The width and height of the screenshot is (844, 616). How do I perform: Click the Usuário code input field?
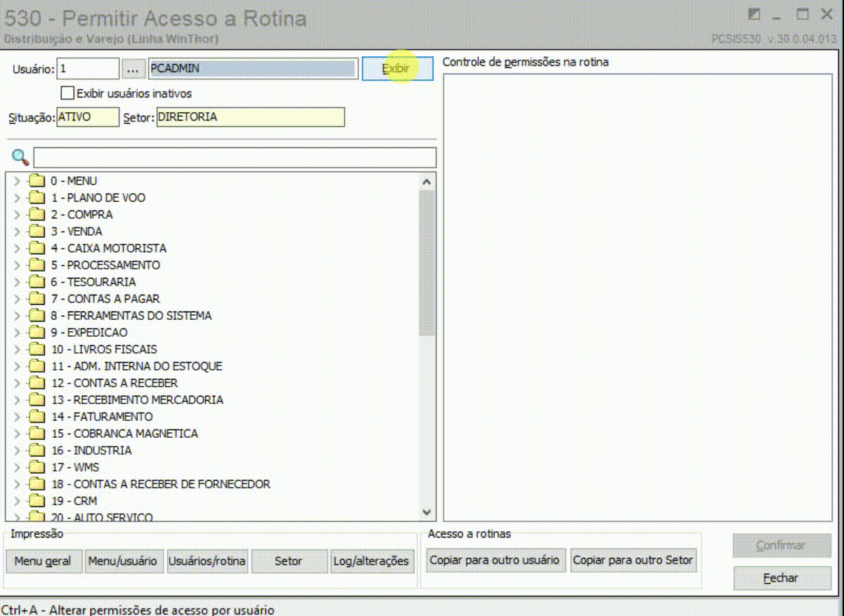point(88,69)
